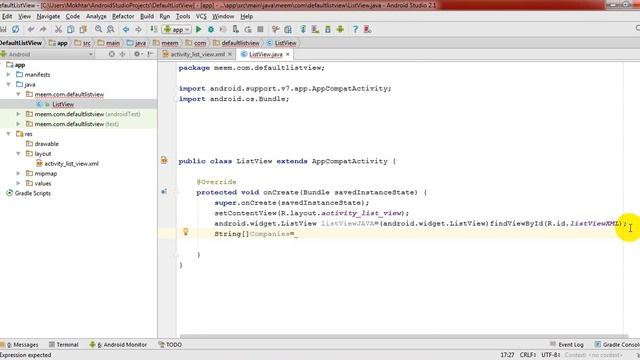Collapse the meem.com.defaultlistview main package
Image resolution: width=640 pixels, height=360 pixels.
(x=18, y=94)
